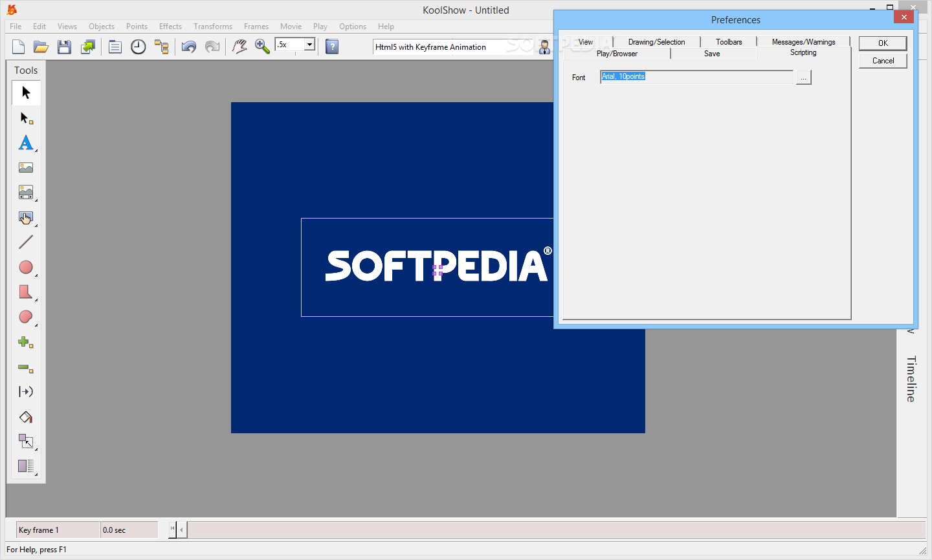The width and height of the screenshot is (932, 560).
Task: Open the Effects menu
Action: coord(170,27)
